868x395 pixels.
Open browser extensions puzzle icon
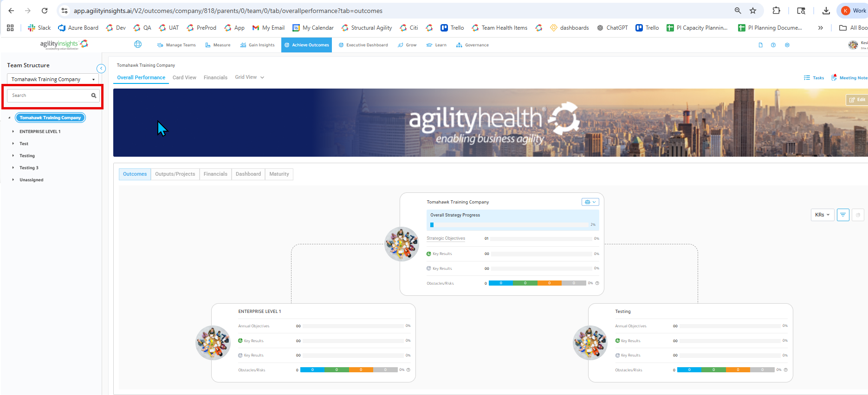tap(776, 11)
